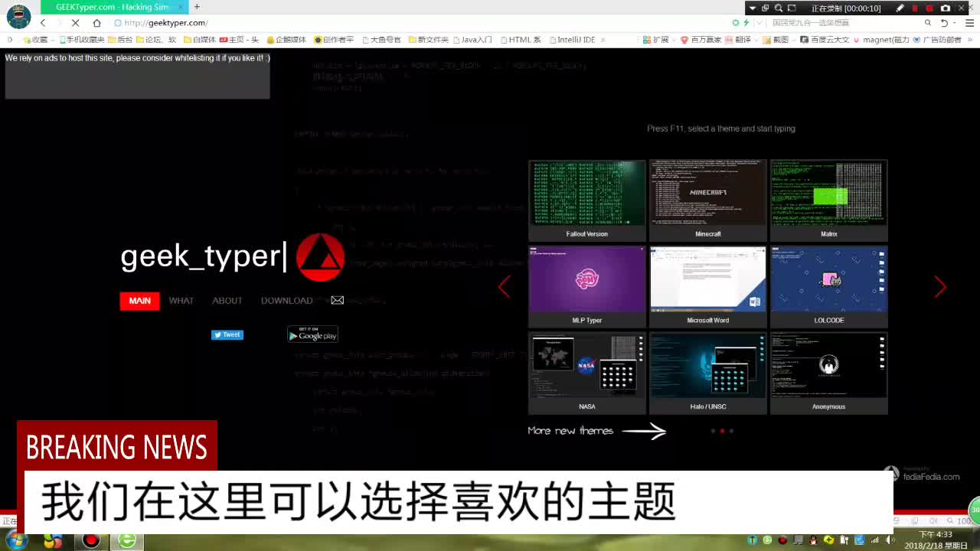Open the green browser taskbar icon

pyautogui.click(x=127, y=540)
